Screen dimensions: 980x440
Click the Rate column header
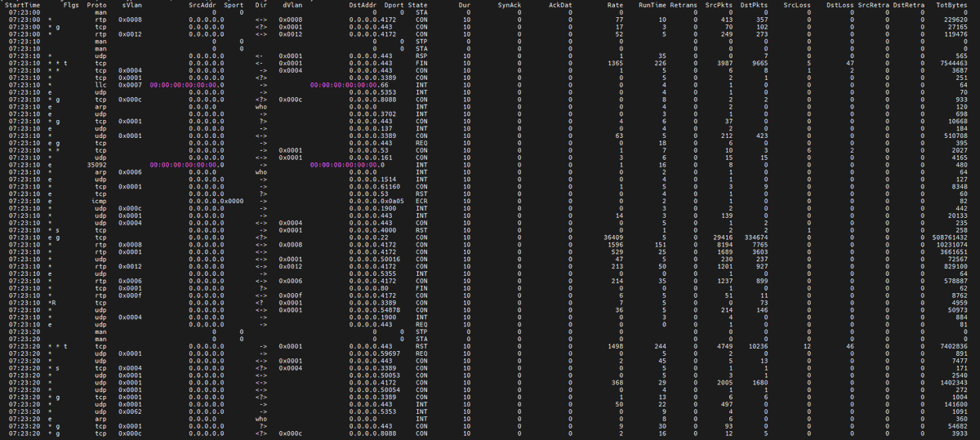(x=615, y=5)
